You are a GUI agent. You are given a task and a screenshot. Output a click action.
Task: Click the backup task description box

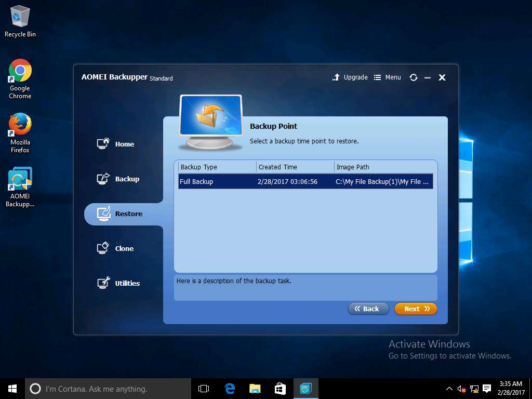tap(305, 288)
